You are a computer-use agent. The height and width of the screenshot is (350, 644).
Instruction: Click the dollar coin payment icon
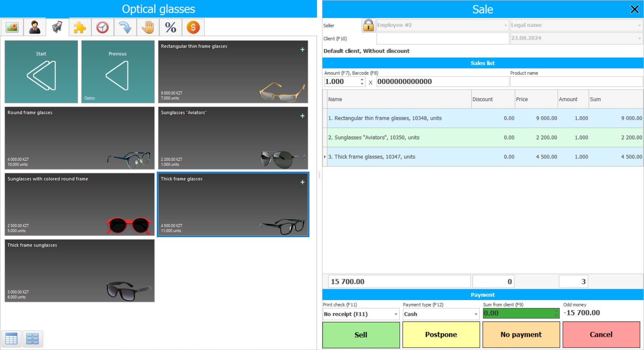click(x=193, y=27)
